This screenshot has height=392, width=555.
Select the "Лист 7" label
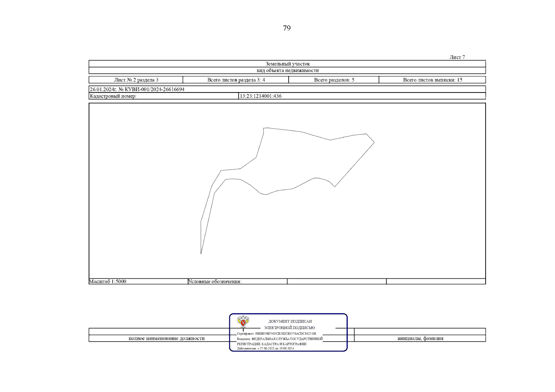(x=457, y=57)
